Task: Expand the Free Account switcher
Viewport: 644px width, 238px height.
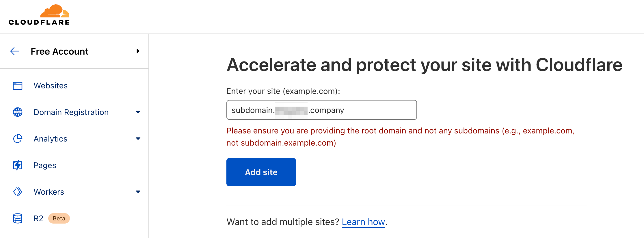Action: coord(138,51)
